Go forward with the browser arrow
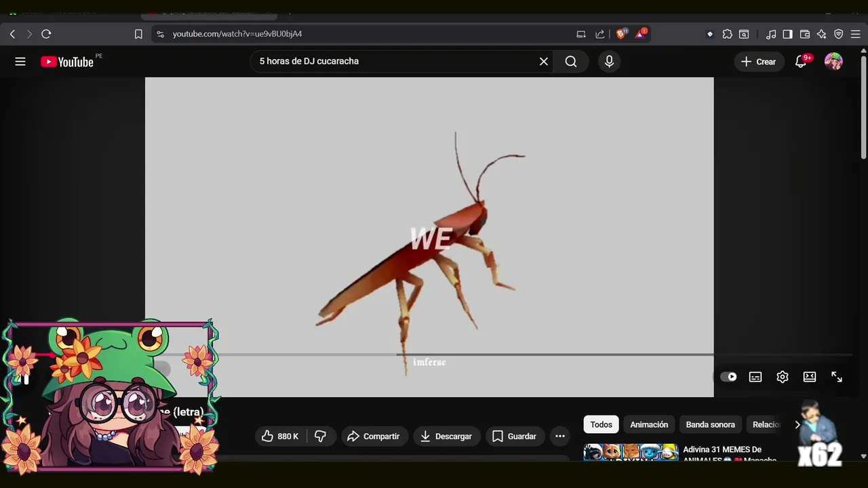This screenshot has height=488, width=868. click(29, 34)
